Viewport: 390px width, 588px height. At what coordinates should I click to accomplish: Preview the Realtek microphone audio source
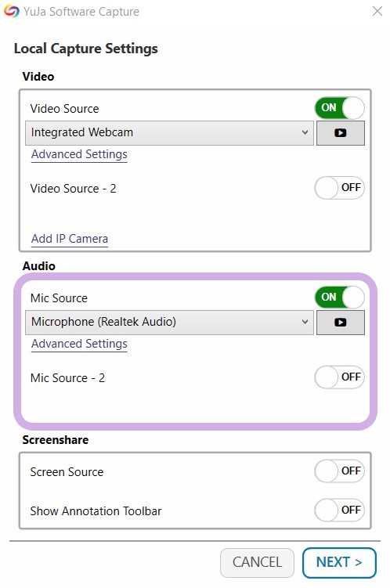(x=340, y=322)
